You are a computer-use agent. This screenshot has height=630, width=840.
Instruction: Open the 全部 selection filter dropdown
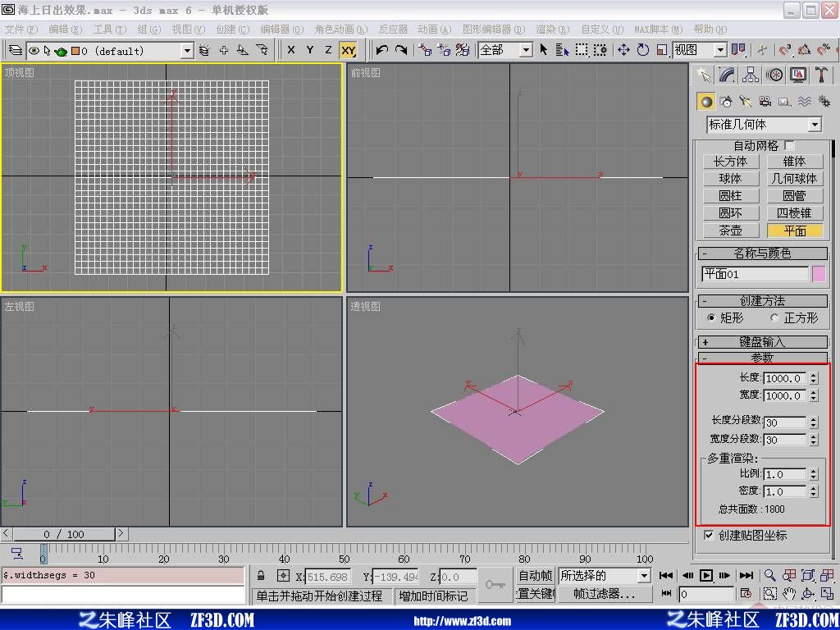coord(526,50)
